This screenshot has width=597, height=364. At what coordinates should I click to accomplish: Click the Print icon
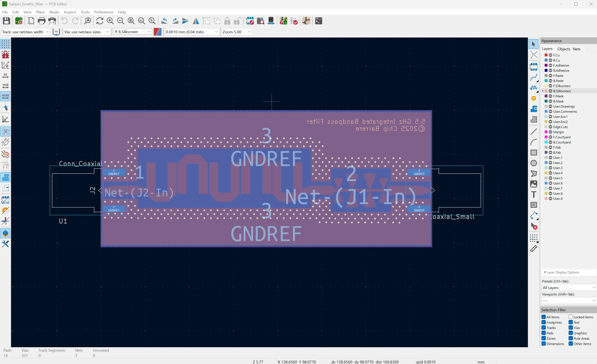click(x=41, y=21)
